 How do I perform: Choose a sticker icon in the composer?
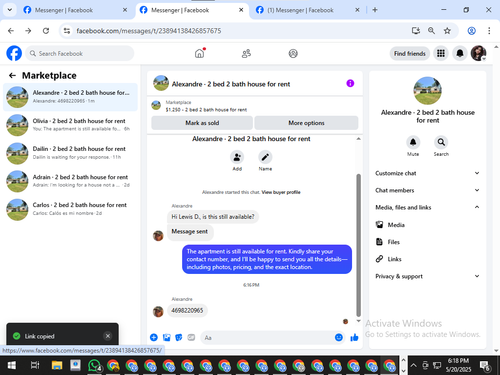point(179,337)
